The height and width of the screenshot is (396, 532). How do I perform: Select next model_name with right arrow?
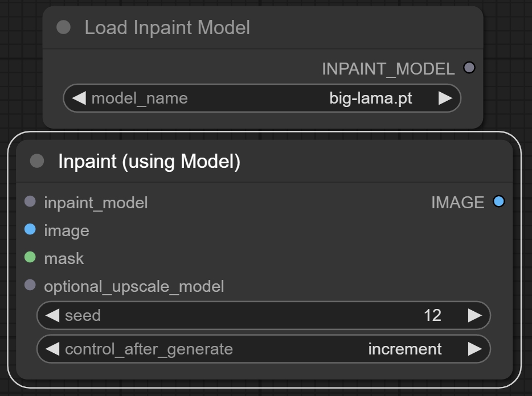[x=445, y=98]
